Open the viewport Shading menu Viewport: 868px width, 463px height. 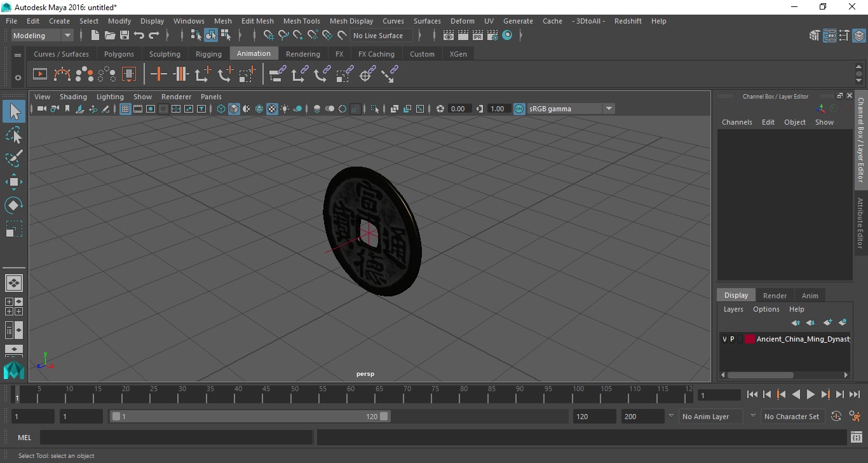pyautogui.click(x=73, y=97)
